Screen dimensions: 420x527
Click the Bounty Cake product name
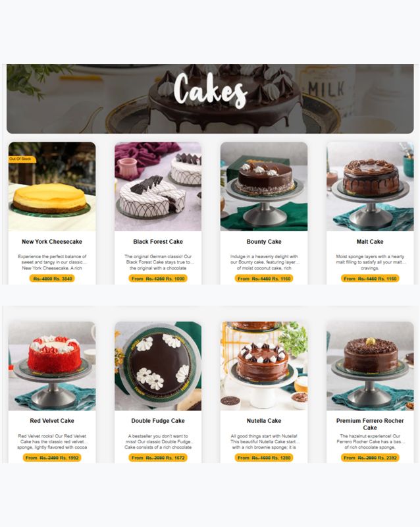pyautogui.click(x=264, y=242)
